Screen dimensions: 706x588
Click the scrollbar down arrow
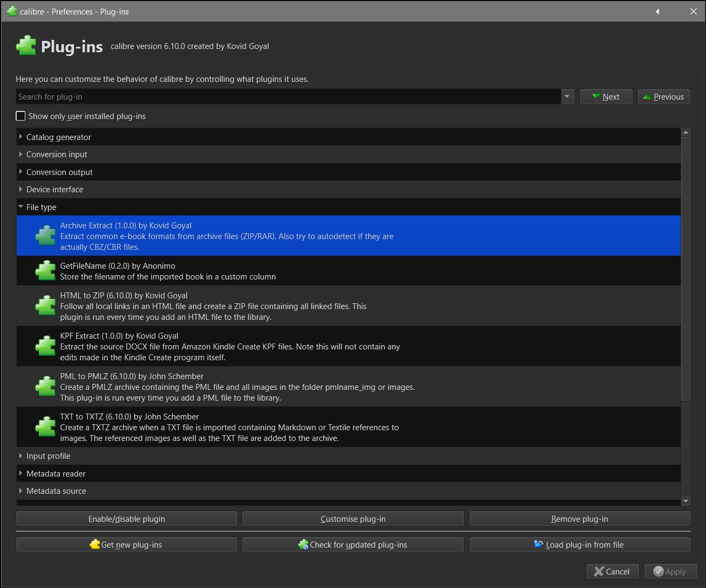[686, 501]
